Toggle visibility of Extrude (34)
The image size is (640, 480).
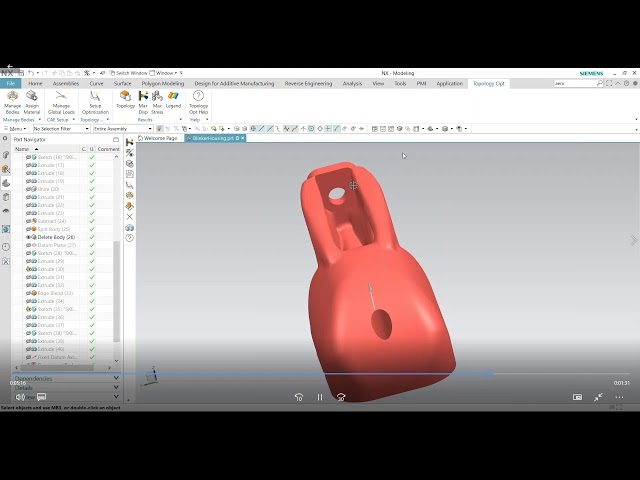[x=29, y=301]
